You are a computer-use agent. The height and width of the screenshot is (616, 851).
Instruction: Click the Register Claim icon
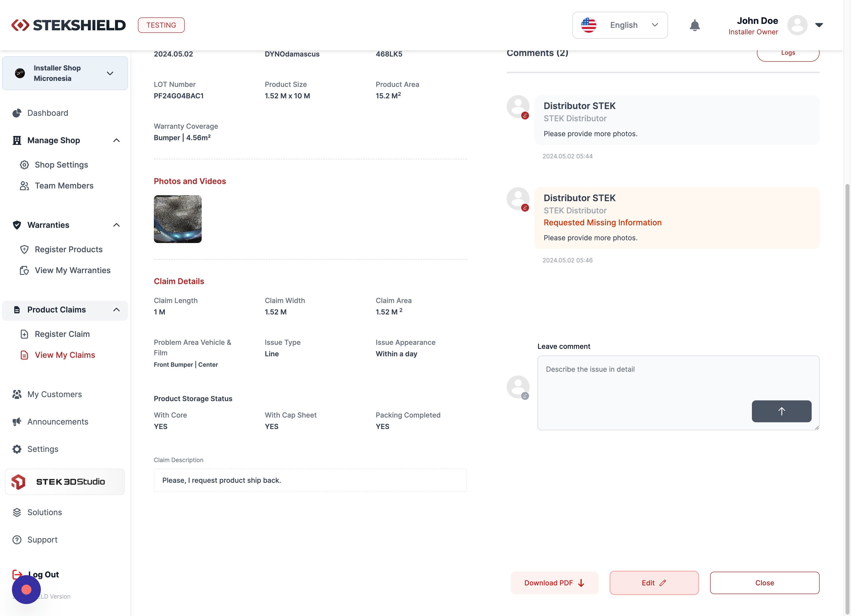click(x=24, y=334)
